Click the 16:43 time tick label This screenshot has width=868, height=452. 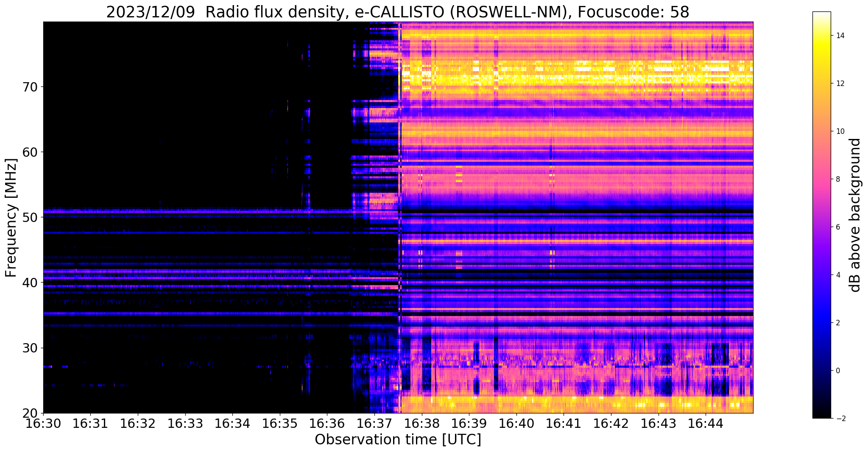659,423
